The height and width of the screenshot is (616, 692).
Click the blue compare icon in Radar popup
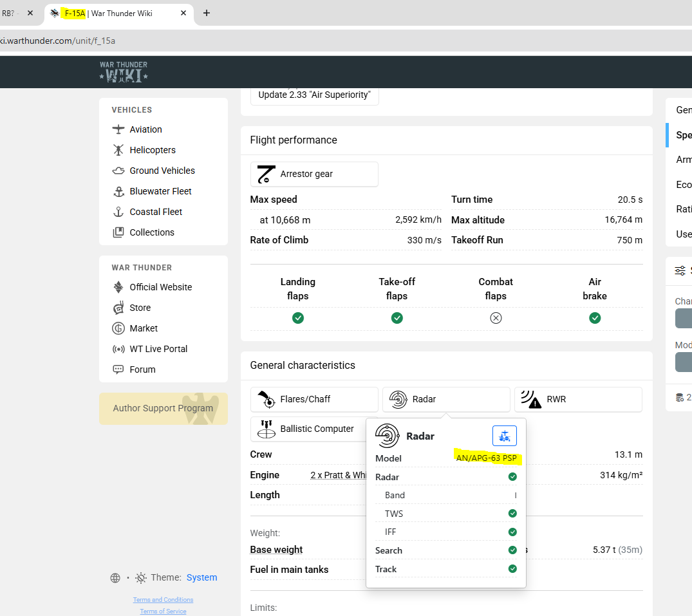(505, 436)
